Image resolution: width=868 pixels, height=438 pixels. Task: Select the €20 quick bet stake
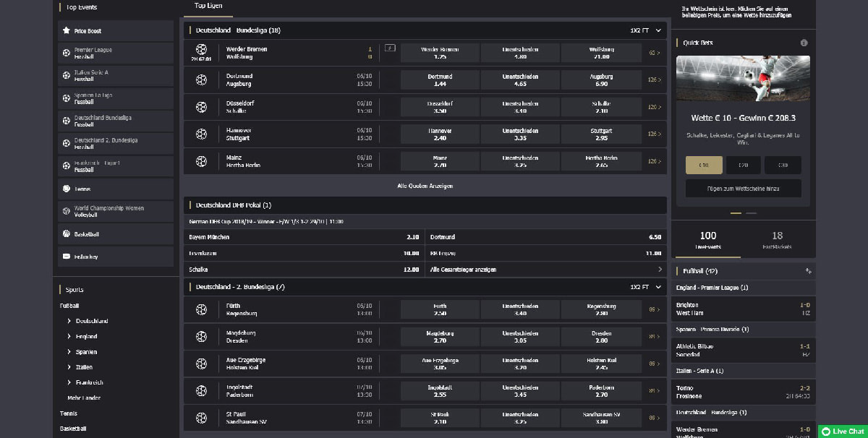pos(743,165)
